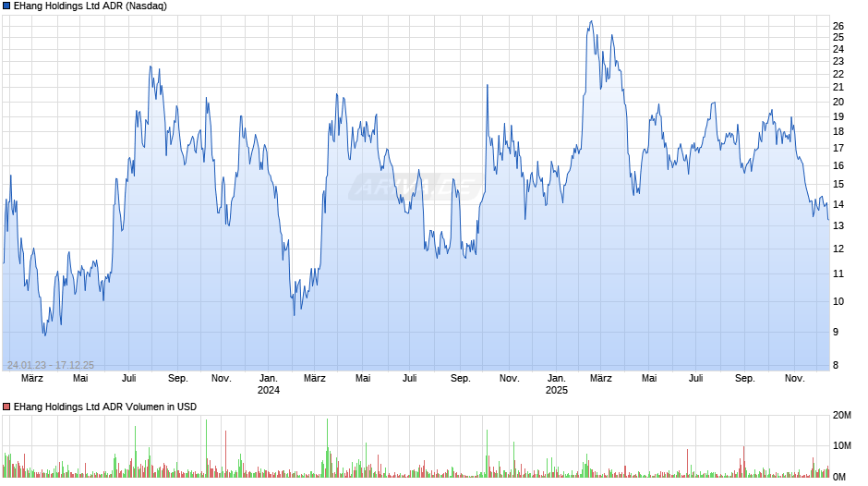868x486 pixels.
Task: Click price axis value 22
Action: coord(838,74)
